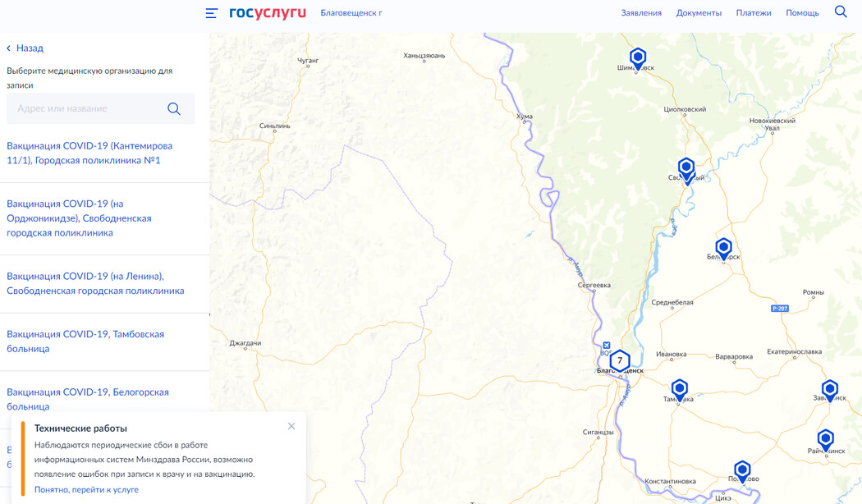This screenshot has height=504, width=862.
Task: Click the Чуганг label on map
Action: tap(308, 61)
